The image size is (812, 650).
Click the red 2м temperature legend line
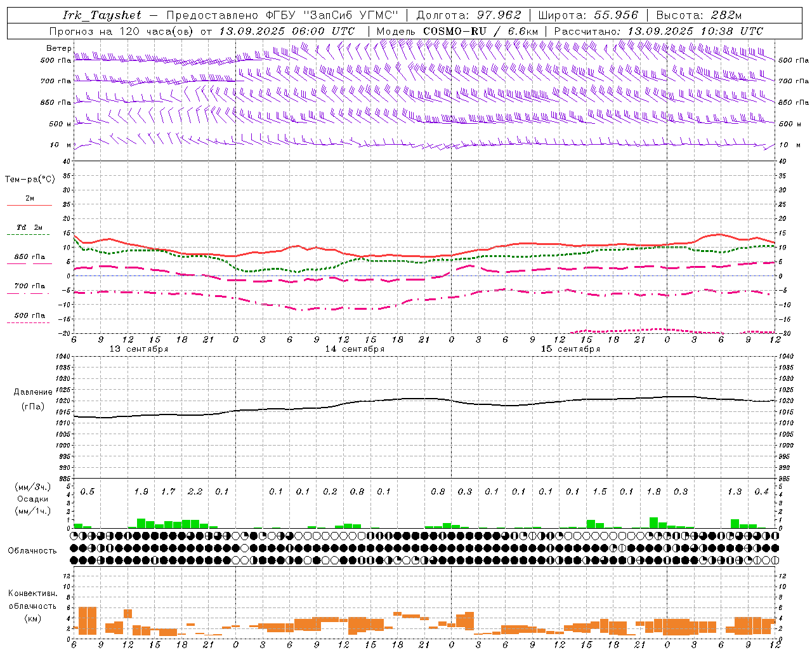29,206
